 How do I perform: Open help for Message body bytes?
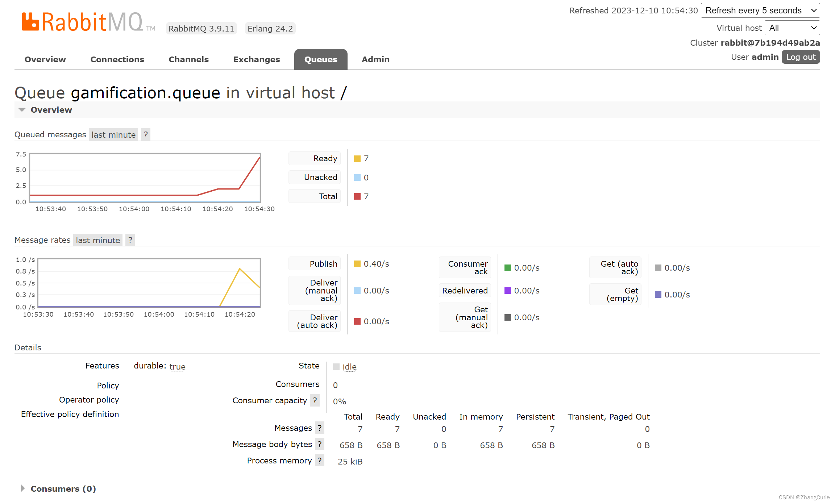click(320, 444)
